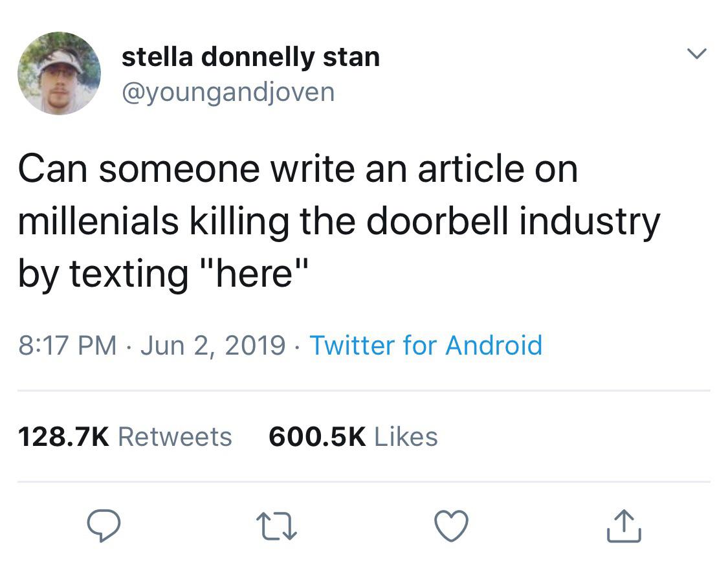The width and height of the screenshot is (728, 565).
Task: Click the Likes label
Action: click(406, 437)
